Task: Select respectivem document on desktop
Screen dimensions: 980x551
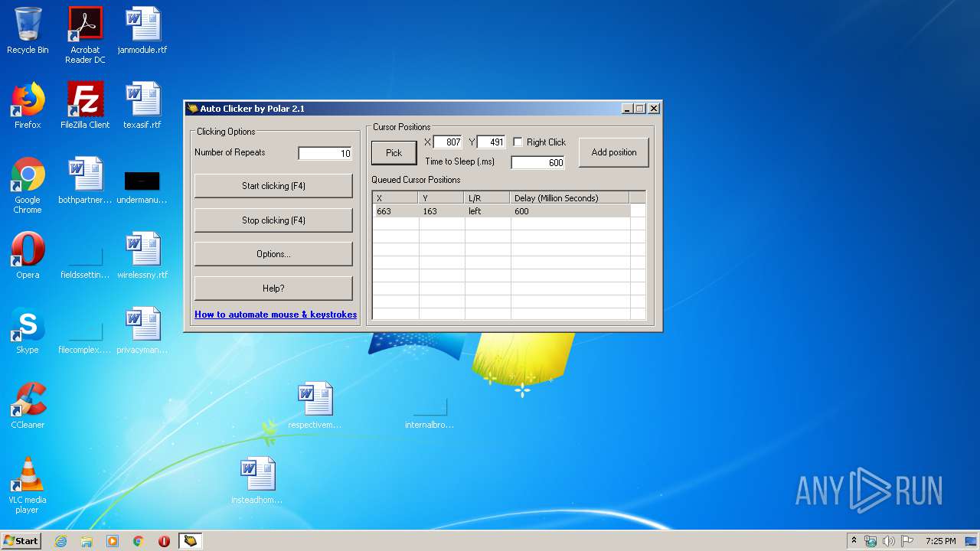Action: pos(315,406)
